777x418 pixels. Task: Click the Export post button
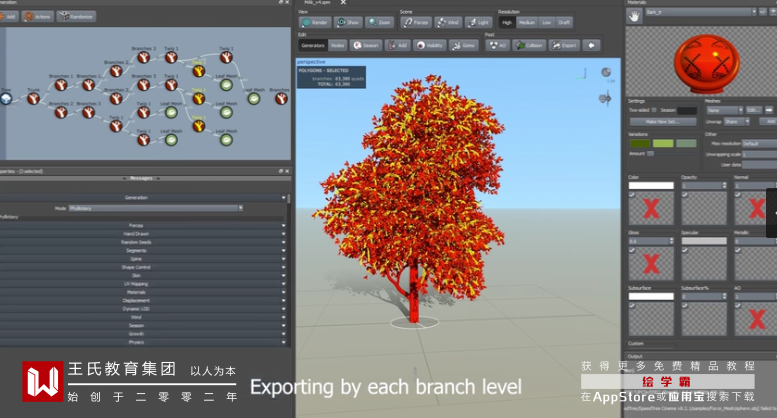[564, 46]
